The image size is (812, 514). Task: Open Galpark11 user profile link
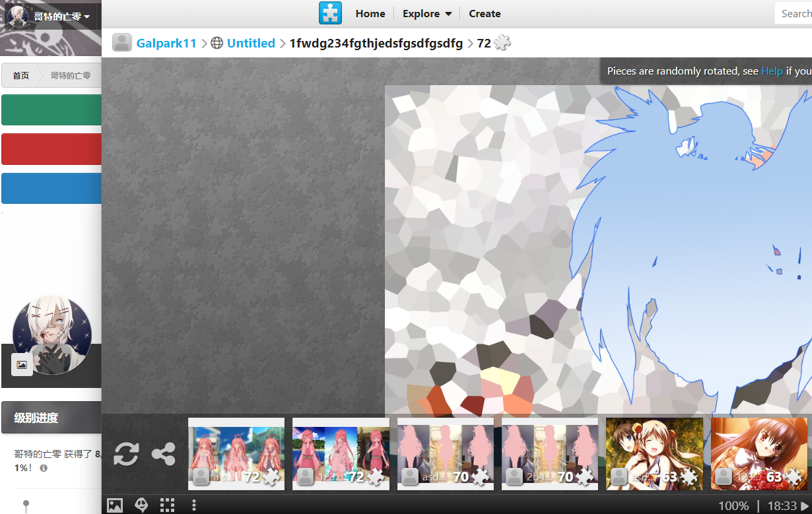tap(166, 43)
